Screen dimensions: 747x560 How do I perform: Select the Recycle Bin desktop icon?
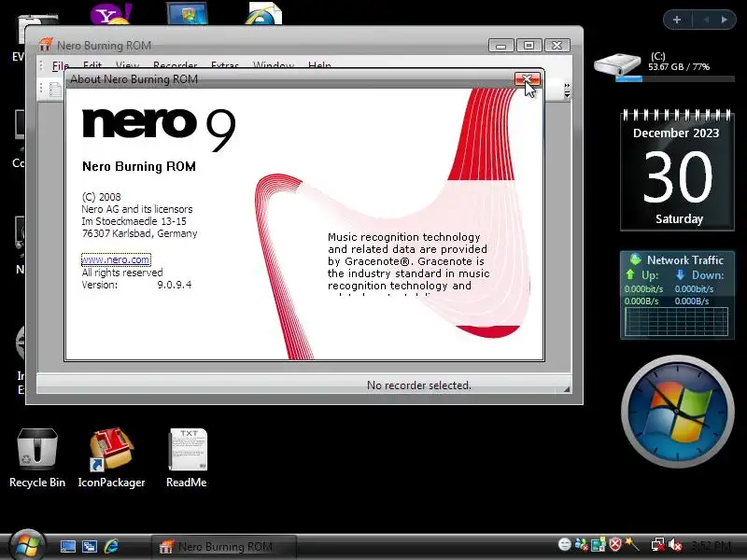(x=37, y=458)
